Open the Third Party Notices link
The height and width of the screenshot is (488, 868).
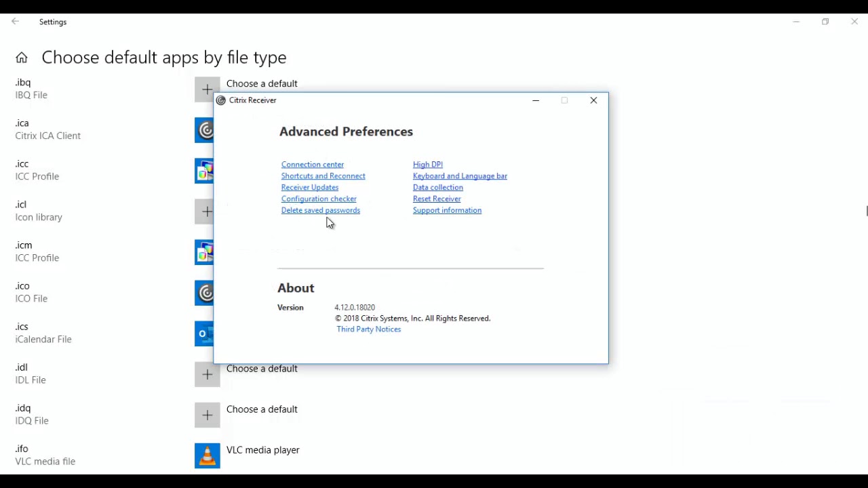369,329
